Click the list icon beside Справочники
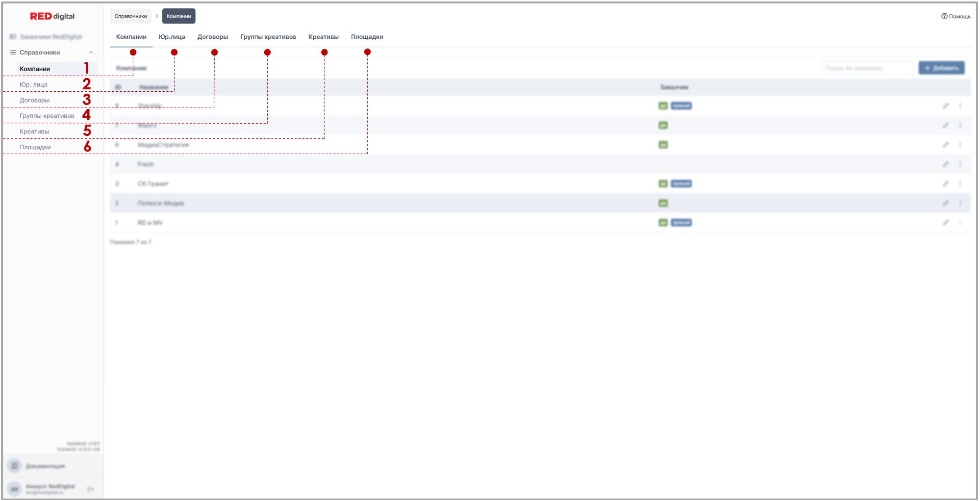Image resolution: width=980 pixels, height=501 pixels. pos(13,53)
